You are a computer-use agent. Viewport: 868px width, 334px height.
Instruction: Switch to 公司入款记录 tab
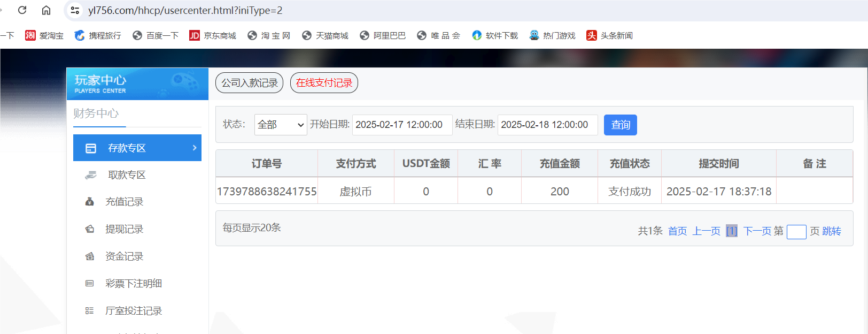click(249, 83)
